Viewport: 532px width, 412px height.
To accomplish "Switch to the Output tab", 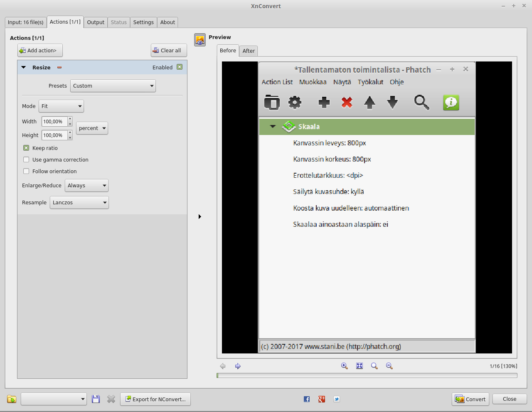I will [x=96, y=22].
